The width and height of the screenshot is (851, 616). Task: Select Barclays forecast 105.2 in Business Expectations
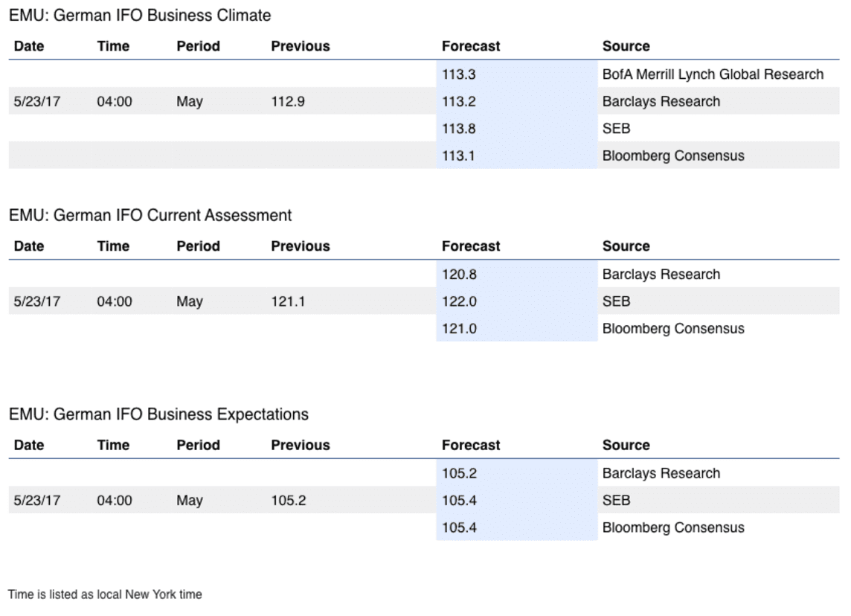(459, 473)
